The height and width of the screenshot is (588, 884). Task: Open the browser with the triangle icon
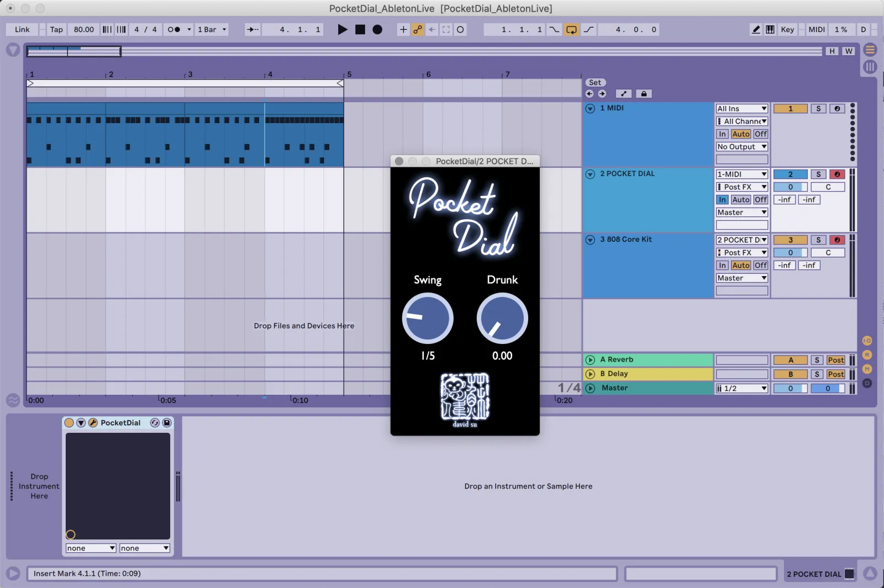13,50
